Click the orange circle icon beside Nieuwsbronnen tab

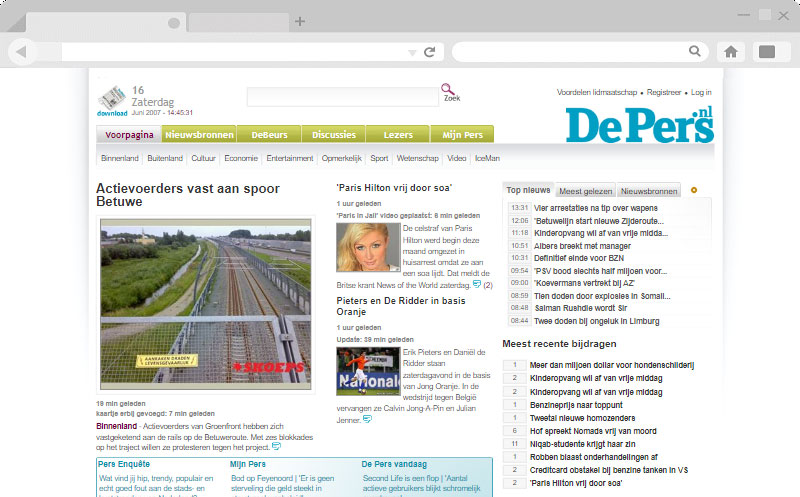694,190
